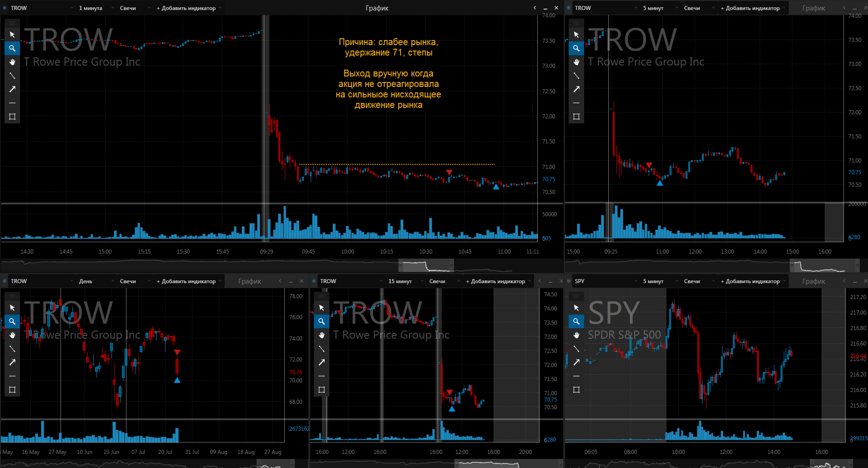Click navigator range slider under 1 минута chart
The image size is (868, 468).
click(426, 265)
